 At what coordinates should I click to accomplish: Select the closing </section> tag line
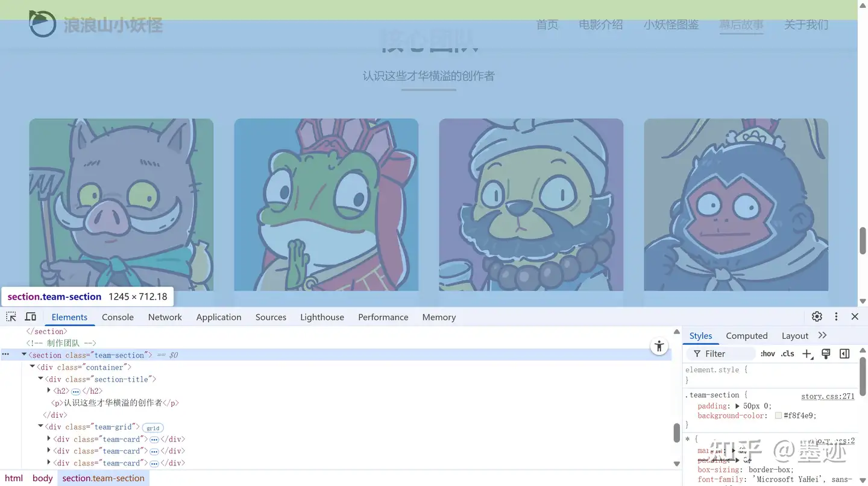tap(46, 332)
